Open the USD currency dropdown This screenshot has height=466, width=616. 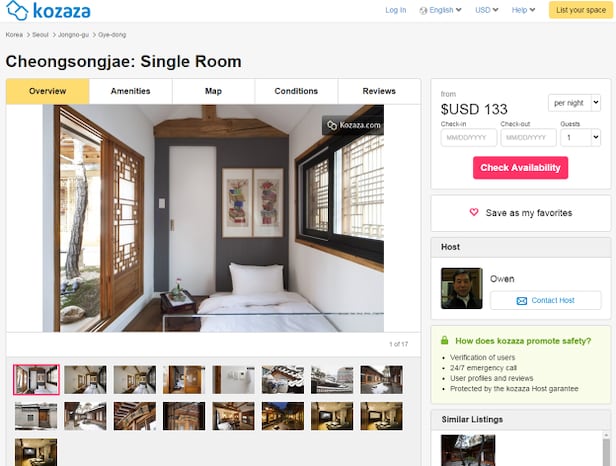(486, 10)
